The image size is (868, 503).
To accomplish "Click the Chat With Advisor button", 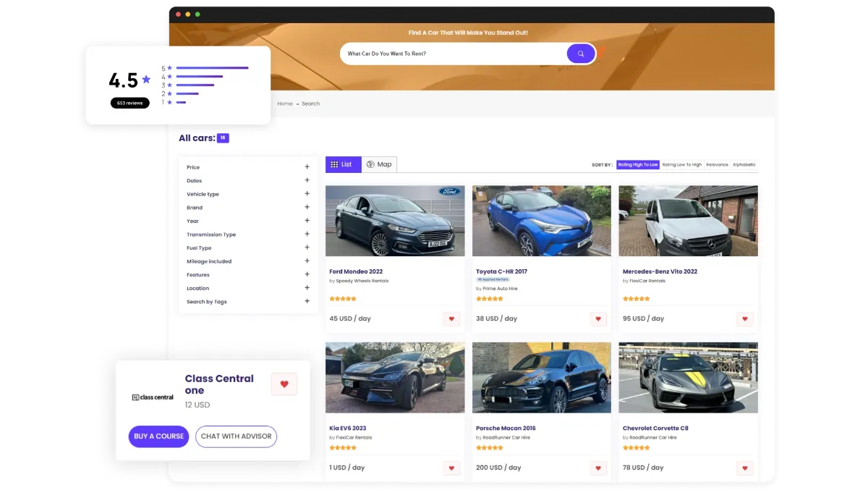I will click(x=237, y=436).
